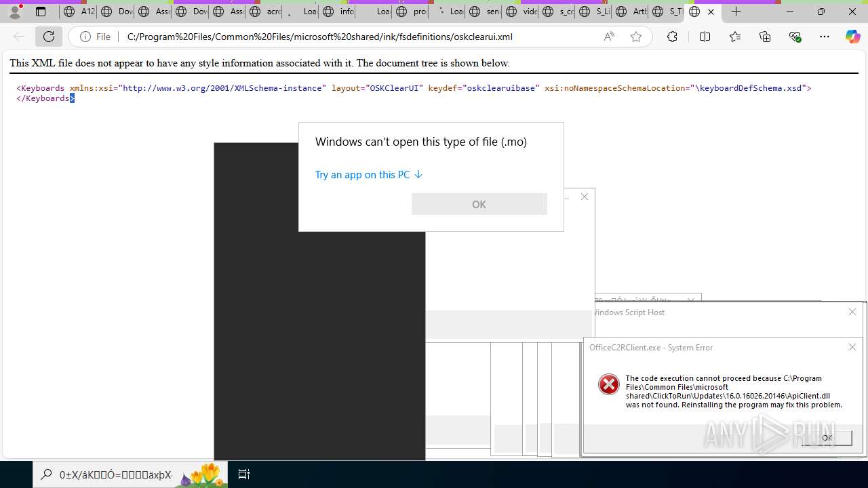
Task: Launch Copilot sidebar
Action: pyautogui.click(x=852, y=37)
